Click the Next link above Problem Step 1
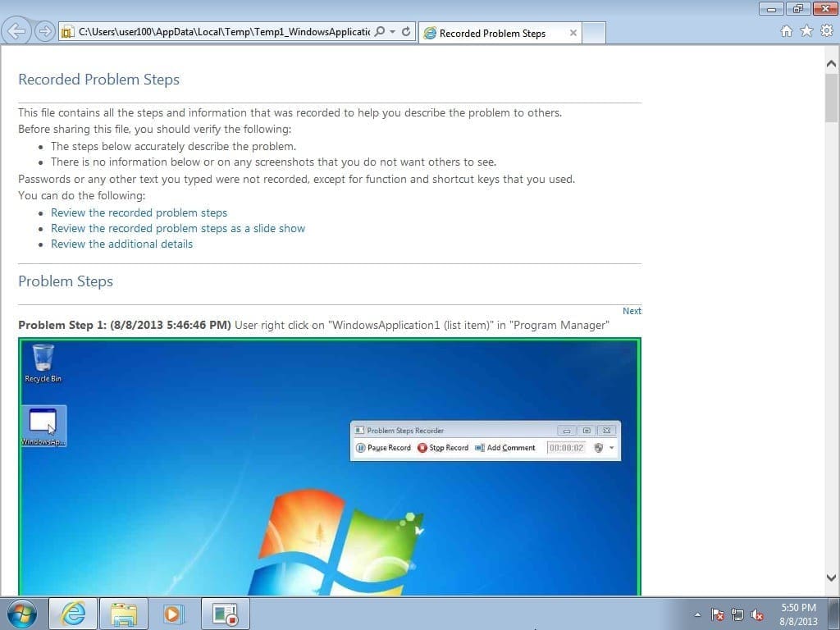Screen dimensions: 840x630 click(x=632, y=311)
